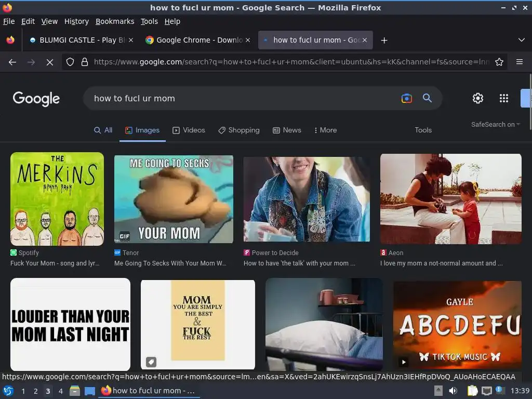Screen dimensions: 532x399
Task: Click the Firefox View icon in the tab bar
Action: point(10,40)
